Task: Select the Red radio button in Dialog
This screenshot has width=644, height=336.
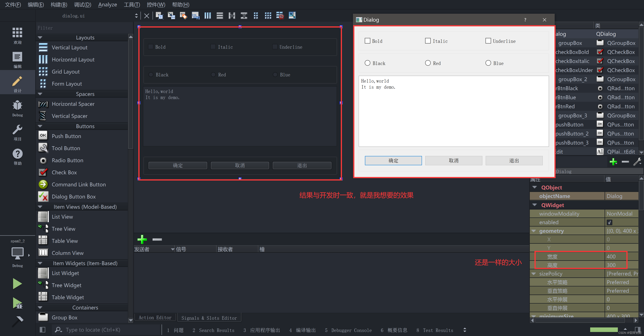Action: 428,63
